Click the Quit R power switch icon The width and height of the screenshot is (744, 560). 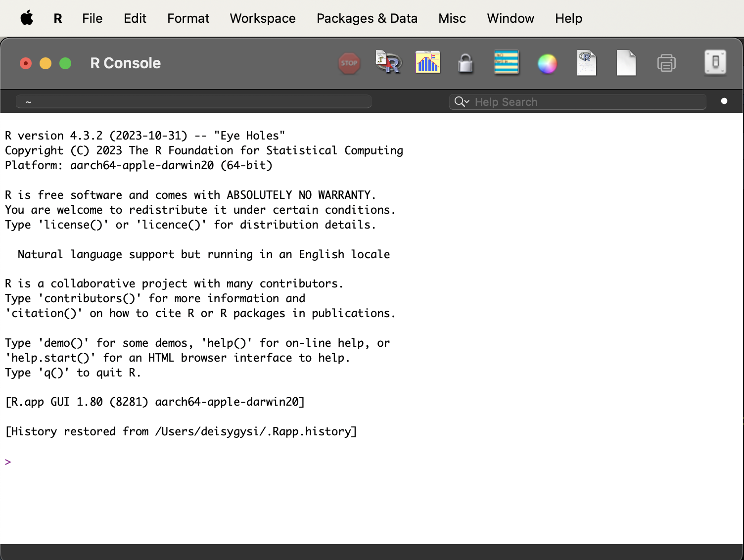[x=715, y=62]
